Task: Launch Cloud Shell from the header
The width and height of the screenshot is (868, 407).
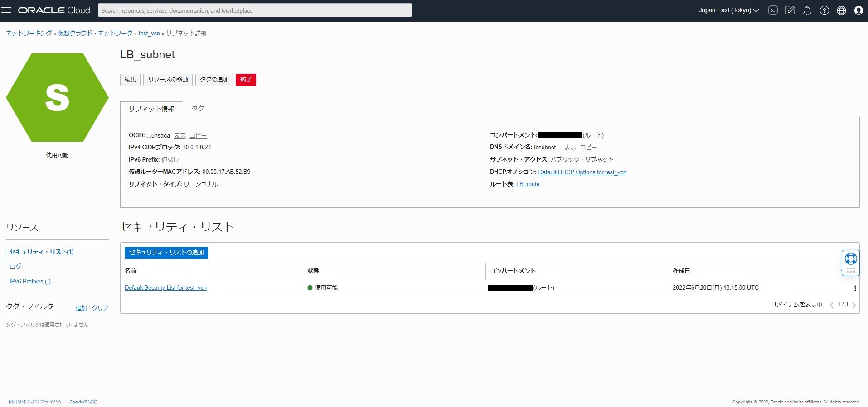Action: pyautogui.click(x=773, y=10)
